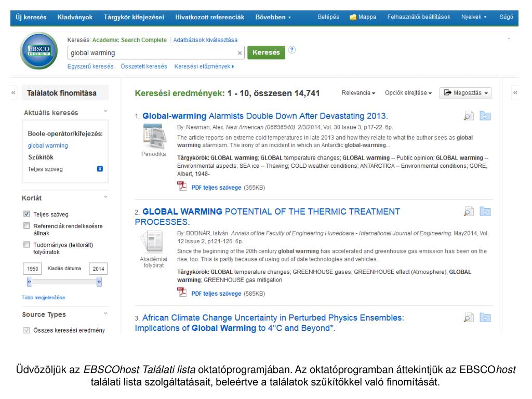The image size is (532, 399).
Task: Add result 2 to folder
Action: click(x=485, y=212)
